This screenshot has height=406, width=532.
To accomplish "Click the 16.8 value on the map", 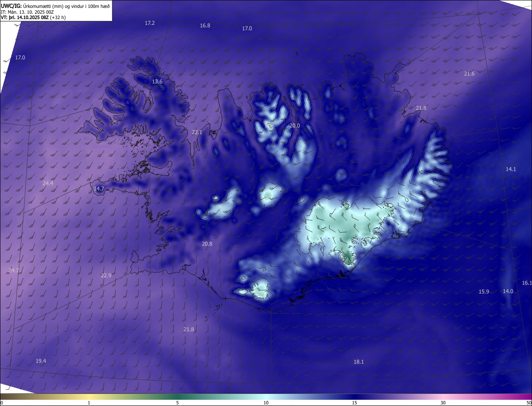I will tap(205, 26).
